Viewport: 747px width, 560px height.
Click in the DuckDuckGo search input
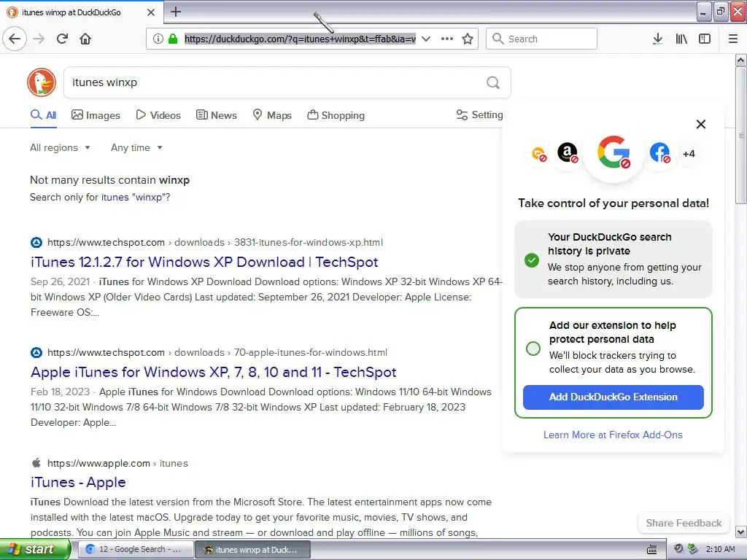276,83
